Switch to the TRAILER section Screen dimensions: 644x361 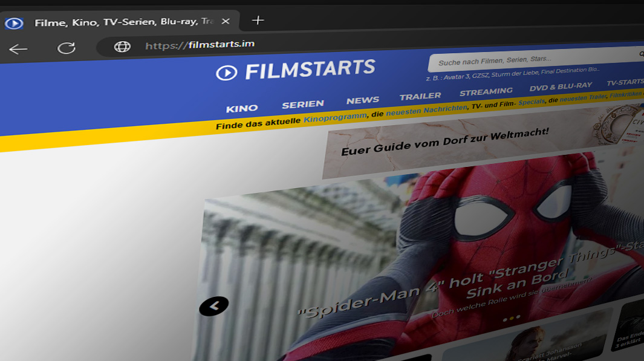(421, 96)
